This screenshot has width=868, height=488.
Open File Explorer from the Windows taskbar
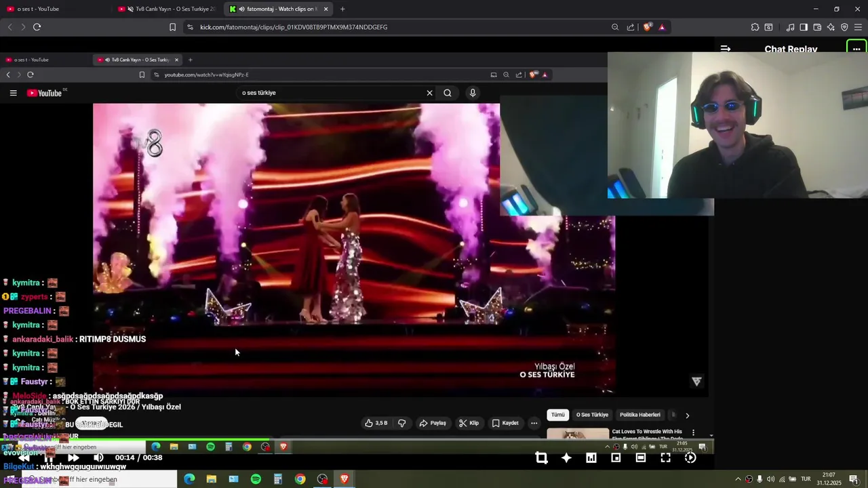(212, 479)
